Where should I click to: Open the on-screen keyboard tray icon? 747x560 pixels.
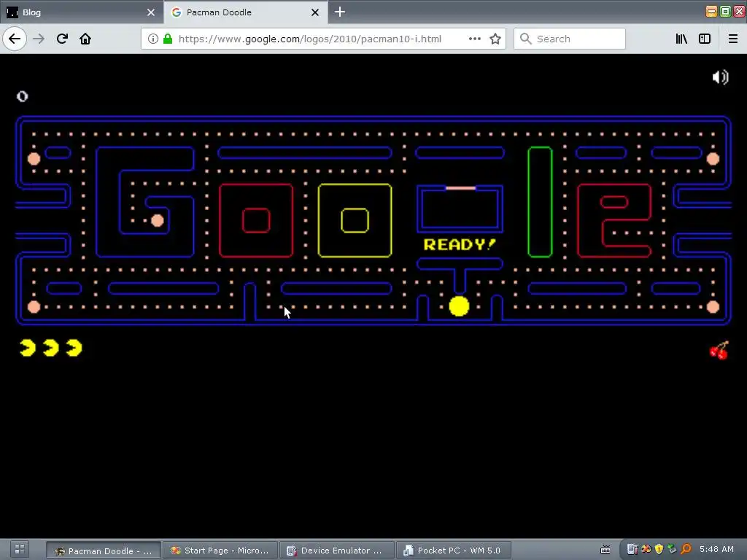[605, 550]
